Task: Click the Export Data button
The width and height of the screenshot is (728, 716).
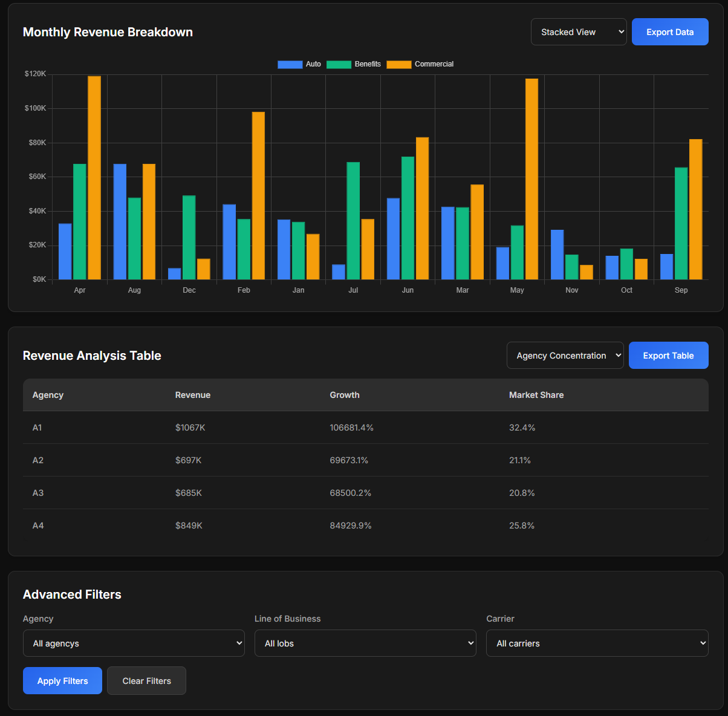Action: tap(669, 32)
